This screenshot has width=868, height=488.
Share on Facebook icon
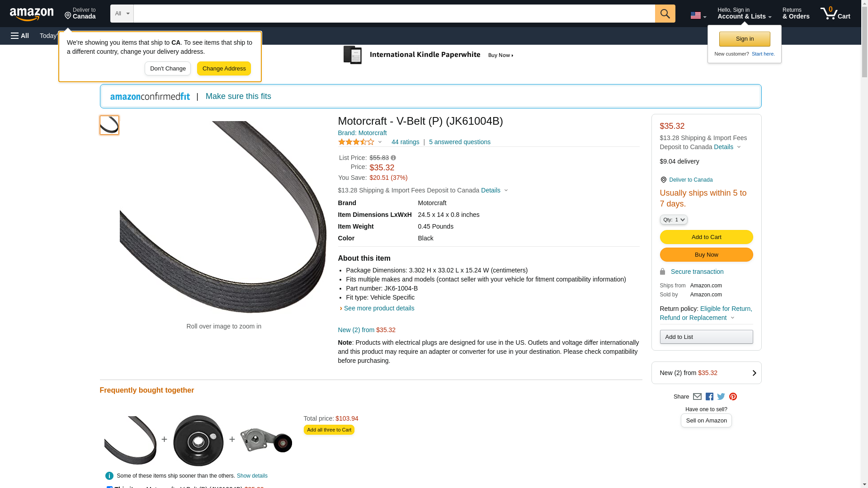click(709, 397)
